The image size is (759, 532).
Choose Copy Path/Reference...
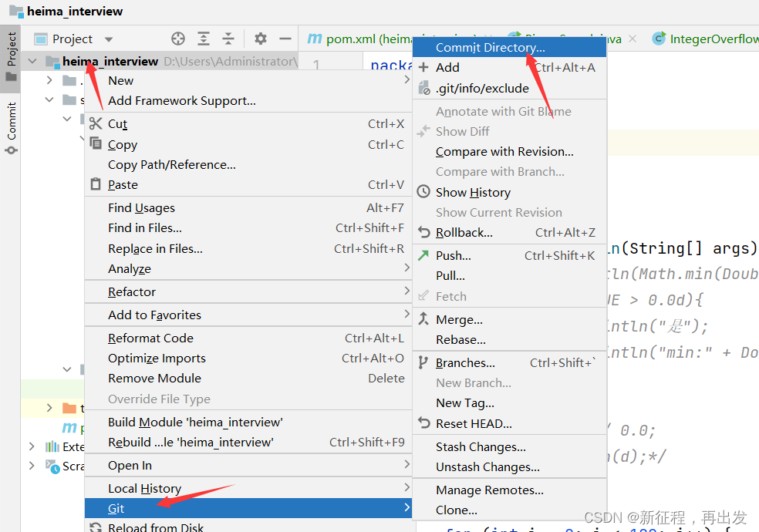(248, 164)
